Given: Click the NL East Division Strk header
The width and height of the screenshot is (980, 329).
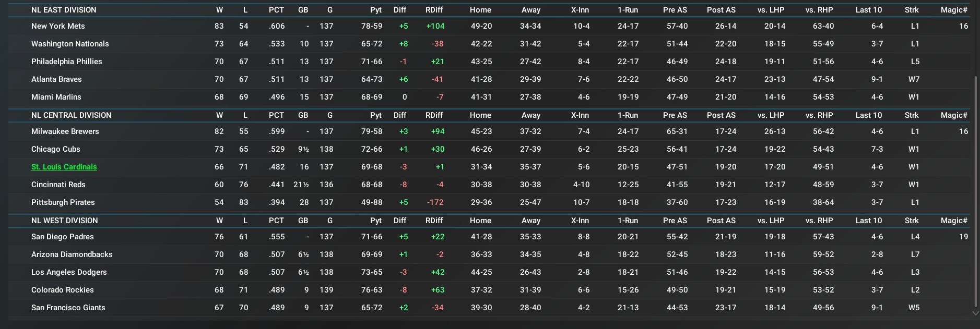Looking at the screenshot, I should tap(912, 10).
